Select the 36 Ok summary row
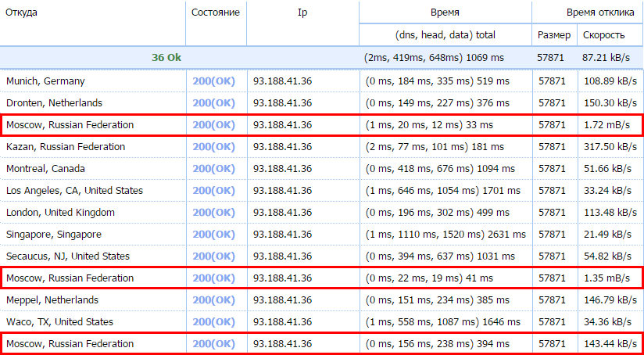This screenshot has height=355, width=644. click(x=166, y=59)
